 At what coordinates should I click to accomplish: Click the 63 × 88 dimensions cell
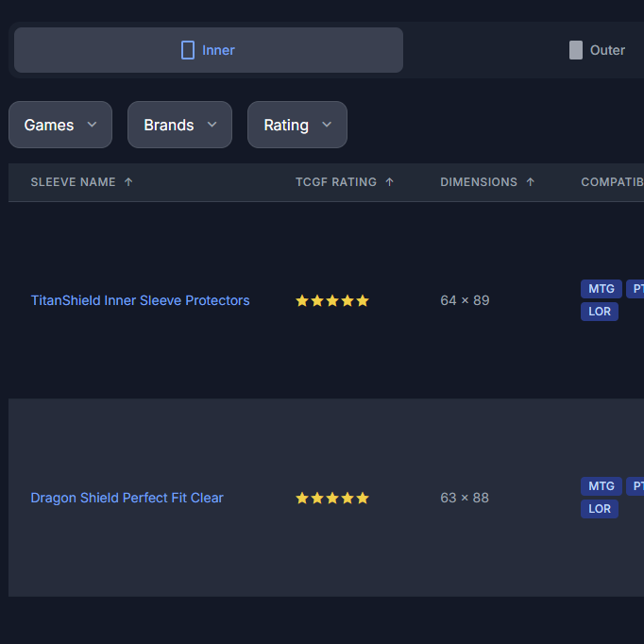[465, 498]
